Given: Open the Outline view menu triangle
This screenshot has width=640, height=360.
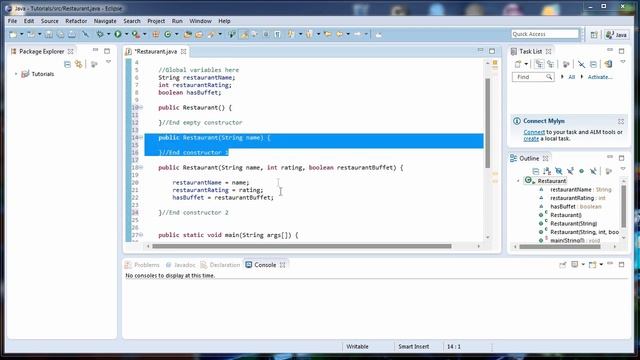Looking at the screenshot, I should pos(623,169).
